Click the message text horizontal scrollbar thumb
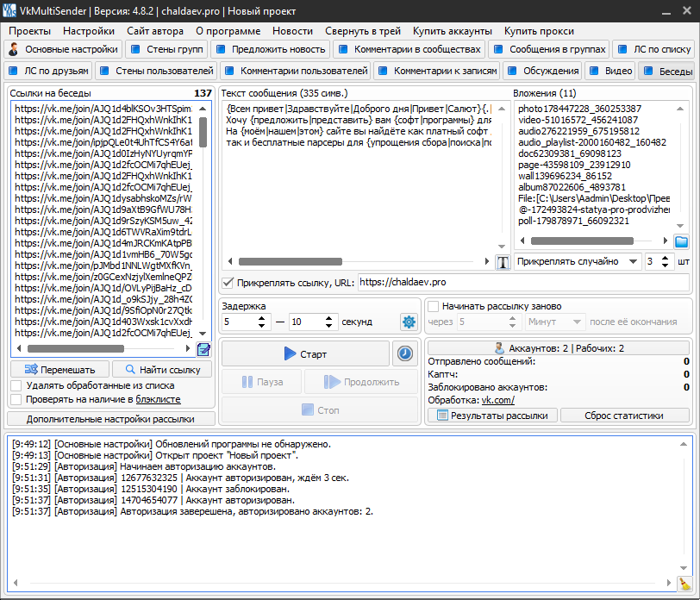Viewport: 700px width, 600px height. [291, 261]
